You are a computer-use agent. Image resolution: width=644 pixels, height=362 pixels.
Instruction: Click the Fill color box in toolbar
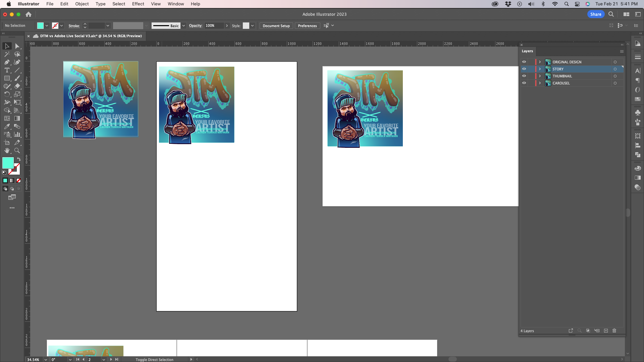click(8, 163)
